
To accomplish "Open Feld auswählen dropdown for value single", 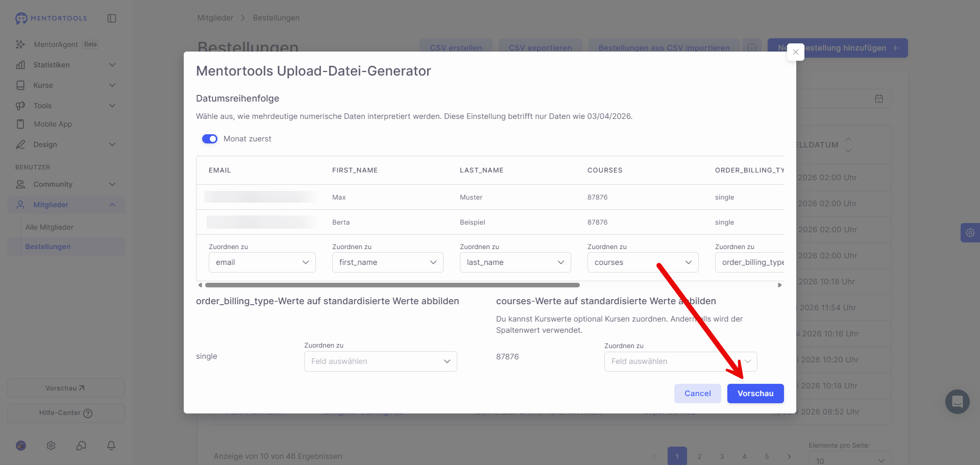I will [x=381, y=361].
